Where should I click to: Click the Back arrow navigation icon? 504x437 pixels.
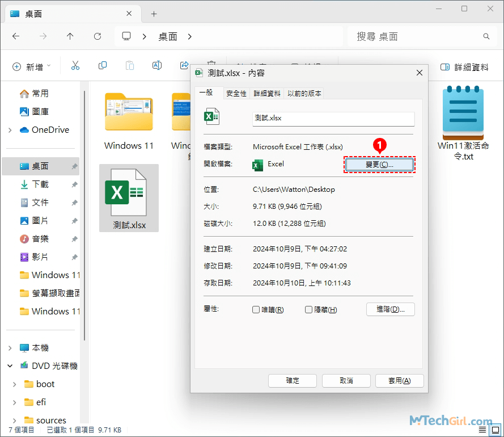16,36
